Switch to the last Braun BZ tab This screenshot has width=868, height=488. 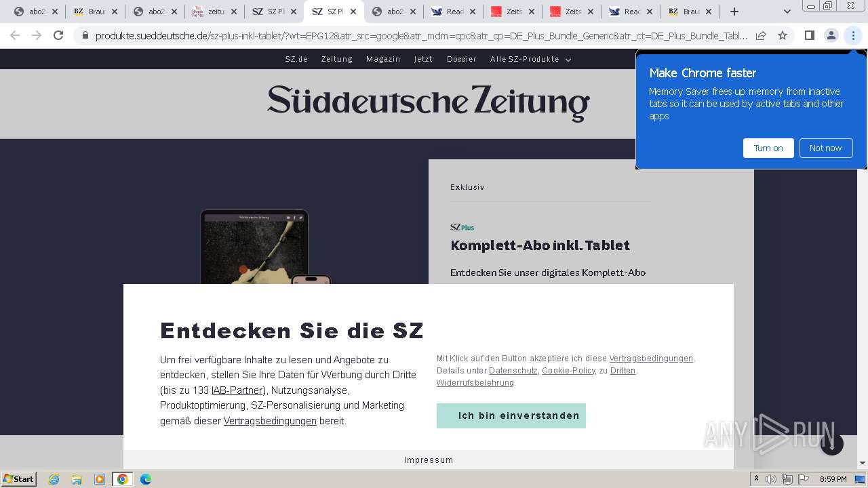coord(690,12)
